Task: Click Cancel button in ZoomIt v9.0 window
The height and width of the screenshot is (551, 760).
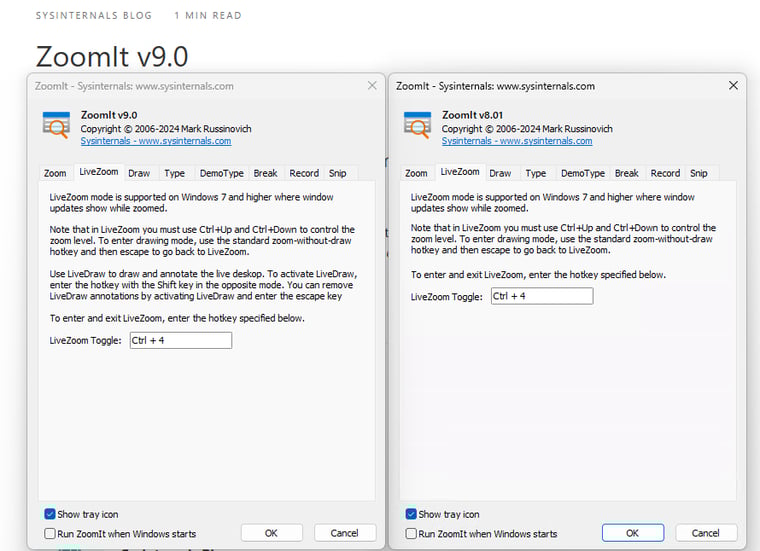Action: [x=345, y=533]
